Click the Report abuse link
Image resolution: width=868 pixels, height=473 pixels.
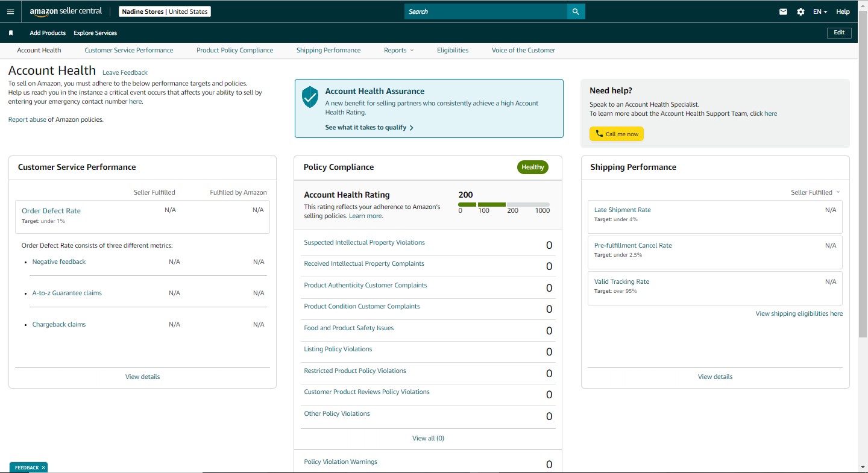click(x=27, y=119)
